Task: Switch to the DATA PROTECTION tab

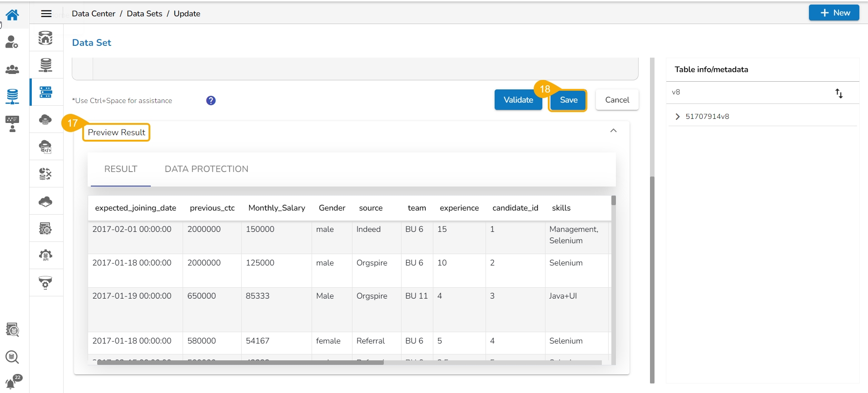Action: 206,169
